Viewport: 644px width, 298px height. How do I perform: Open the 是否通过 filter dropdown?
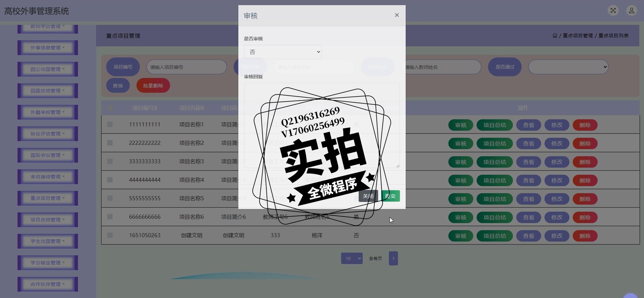pyautogui.click(x=568, y=67)
